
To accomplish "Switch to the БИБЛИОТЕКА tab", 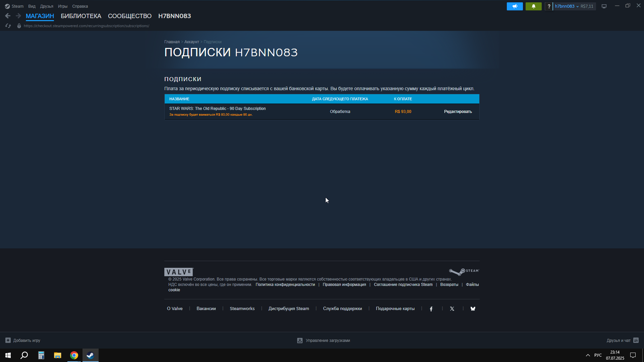I will click(x=81, y=16).
